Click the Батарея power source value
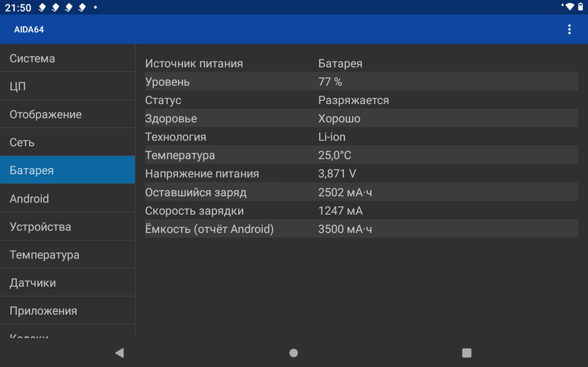Screen dimensions: 588x367 tap(340, 64)
